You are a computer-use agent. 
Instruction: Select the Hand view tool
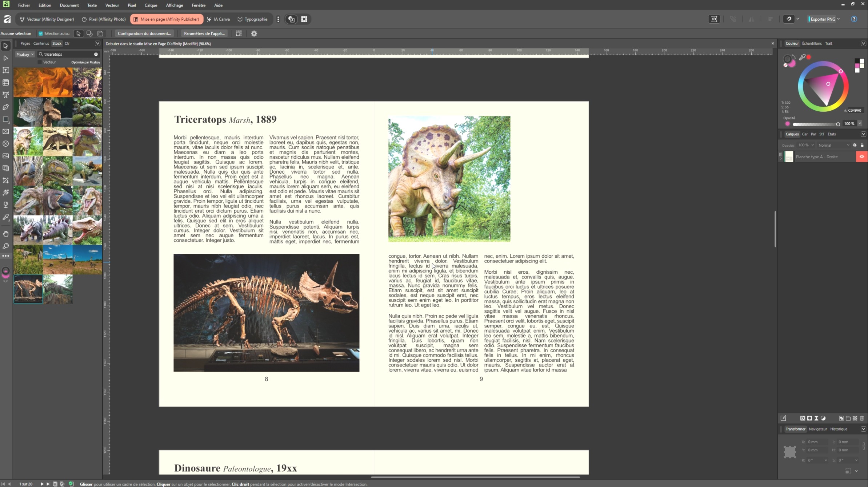6,234
